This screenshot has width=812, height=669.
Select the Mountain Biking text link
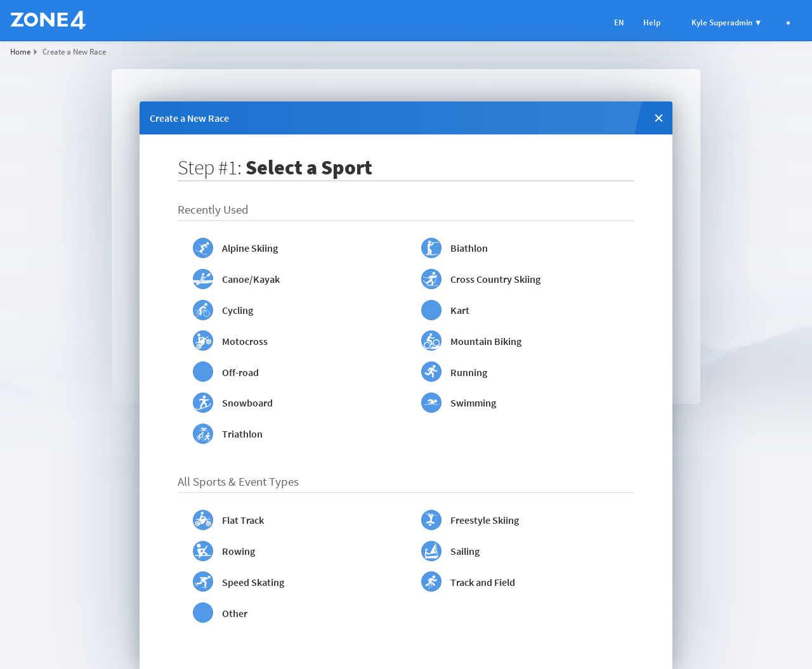pyautogui.click(x=485, y=342)
